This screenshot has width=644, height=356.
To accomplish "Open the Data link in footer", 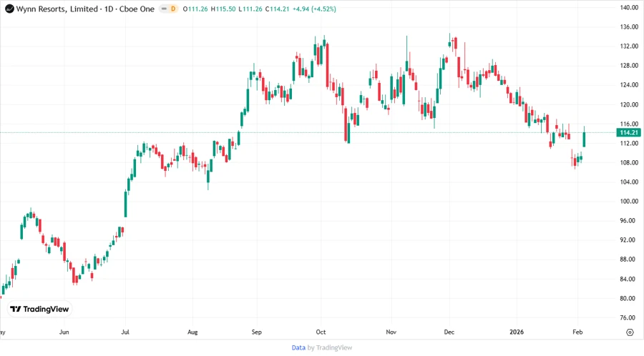I will (298, 348).
